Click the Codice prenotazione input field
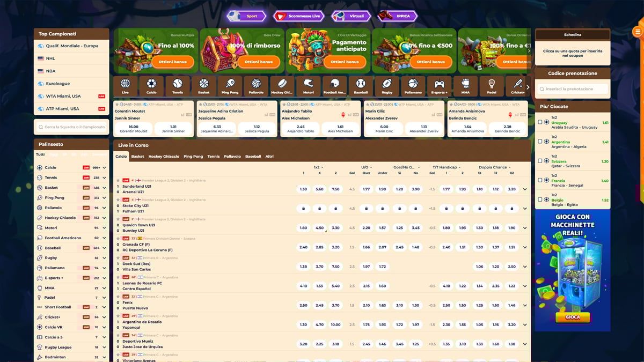 [x=573, y=89]
